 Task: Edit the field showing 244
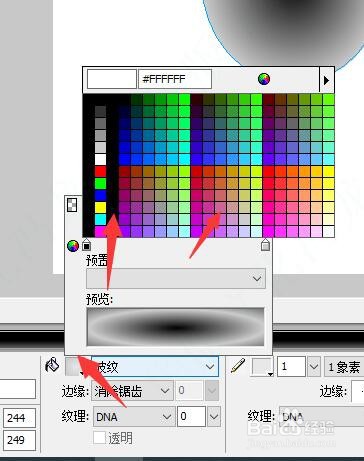click(19, 417)
